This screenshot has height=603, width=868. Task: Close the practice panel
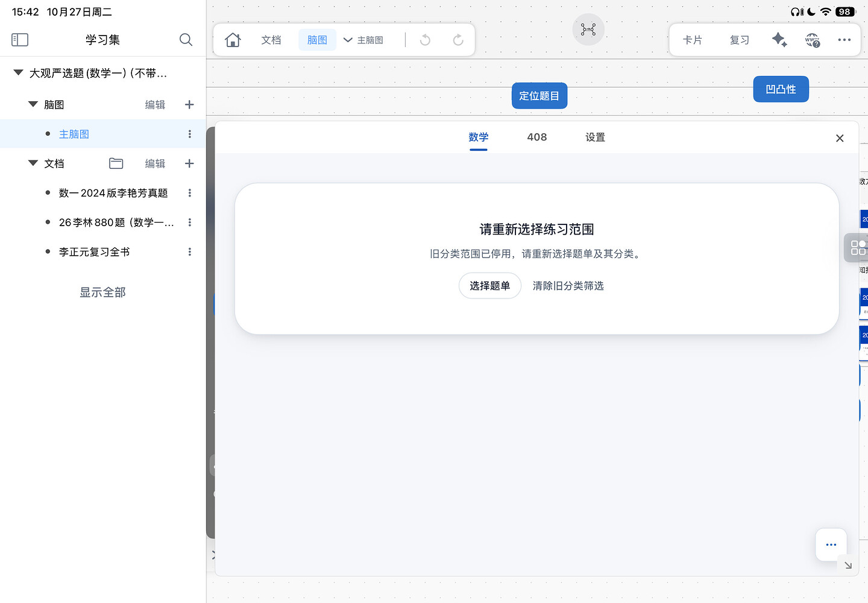tap(840, 138)
